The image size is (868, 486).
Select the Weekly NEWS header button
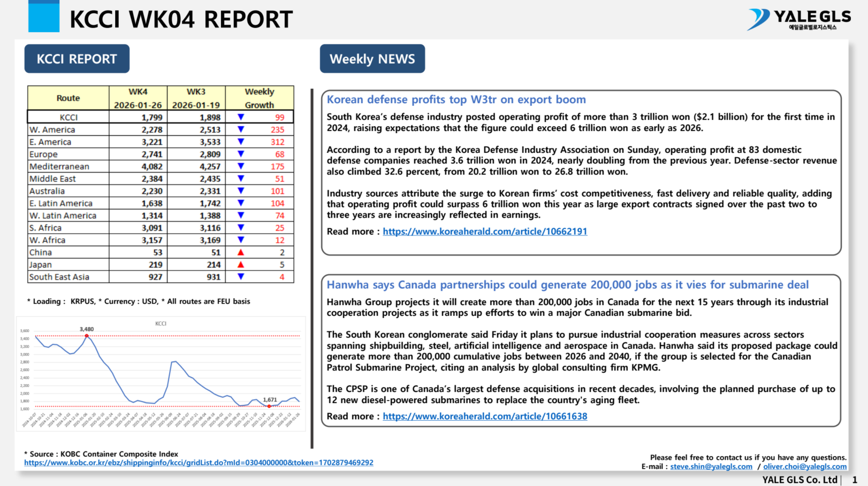(372, 59)
